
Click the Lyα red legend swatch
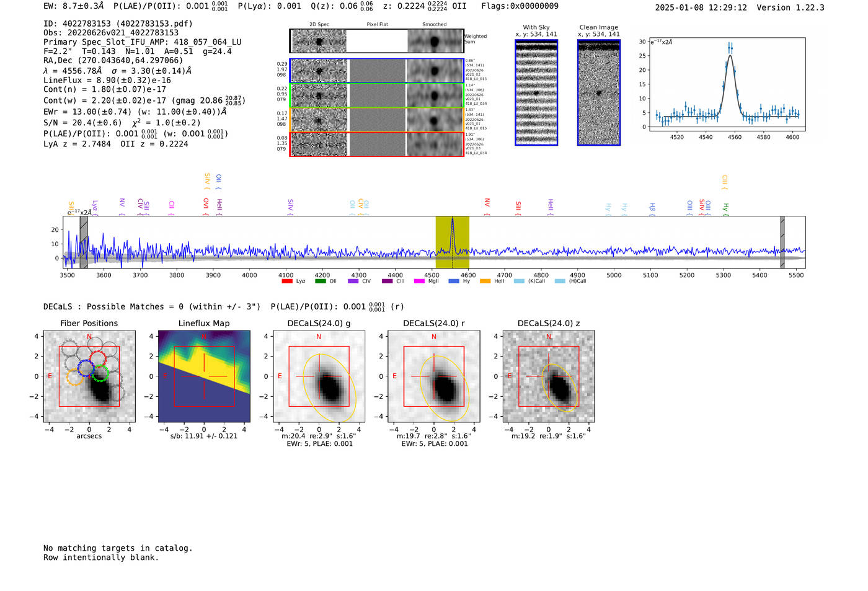pyautogui.click(x=287, y=281)
